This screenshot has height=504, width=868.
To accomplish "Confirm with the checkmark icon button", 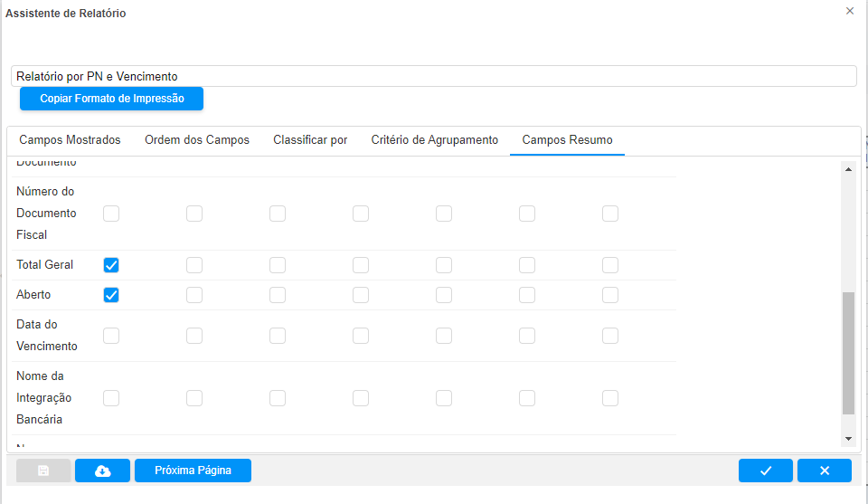I will (765, 471).
